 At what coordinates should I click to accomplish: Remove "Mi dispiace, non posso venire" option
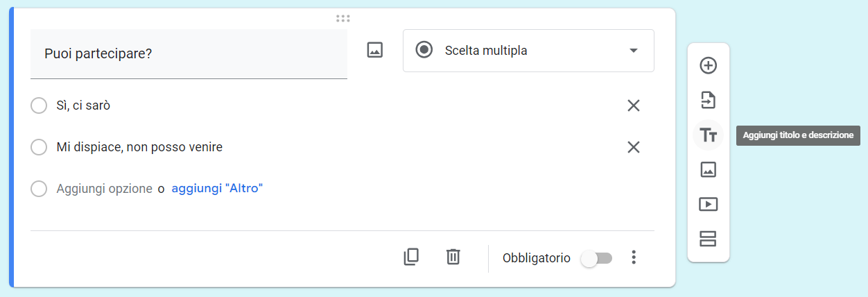(634, 148)
